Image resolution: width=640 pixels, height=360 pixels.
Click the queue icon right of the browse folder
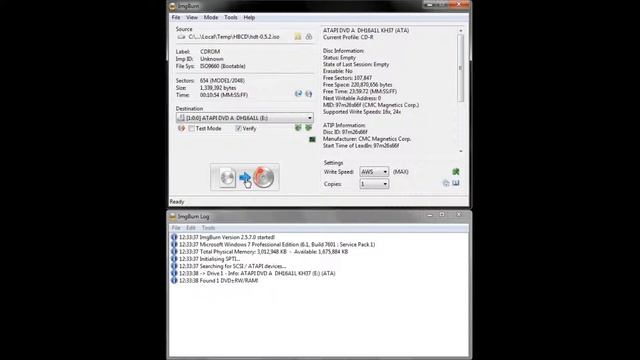[x=309, y=37]
